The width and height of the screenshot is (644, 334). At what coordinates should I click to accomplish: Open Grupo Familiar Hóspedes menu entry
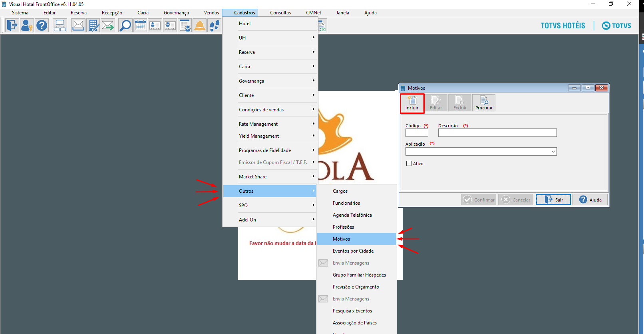[356, 275]
